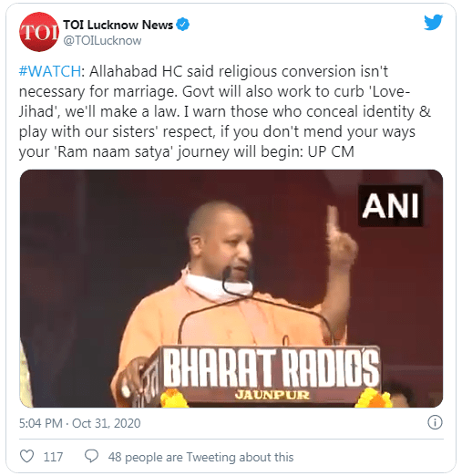Screen dimensions: 462x476
Task: Click 'UP CM' at end of tweet
Action: pyautogui.click(x=331, y=151)
